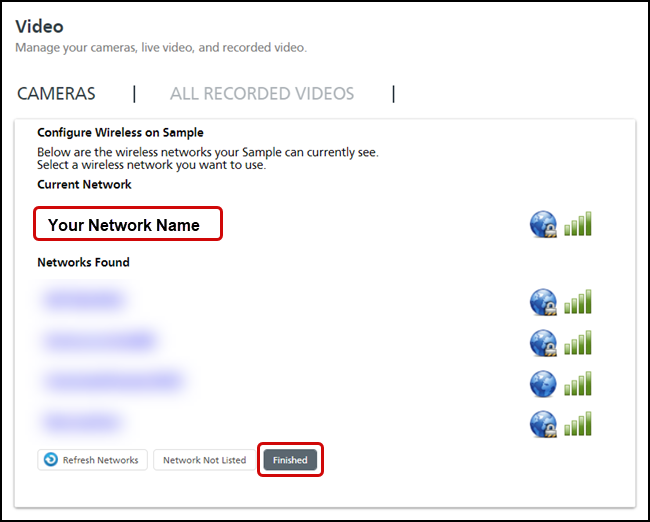Click the globe lock icon of third found network
The width and height of the screenshot is (650, 522).
click(x=543, y=384)
